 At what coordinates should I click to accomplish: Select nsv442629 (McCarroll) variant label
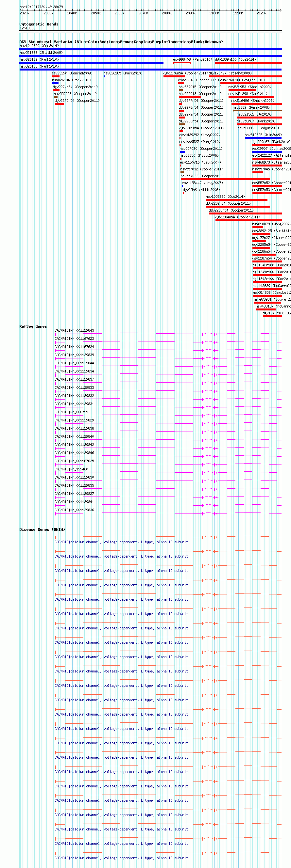(272, 286)
